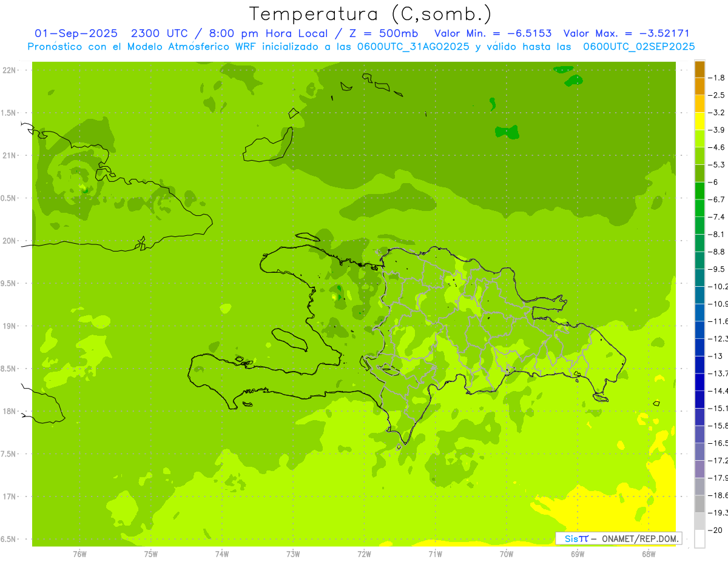Select the "20N" latitude label
728x562 pixels.
pyautogui.click(x=10, y=241)
